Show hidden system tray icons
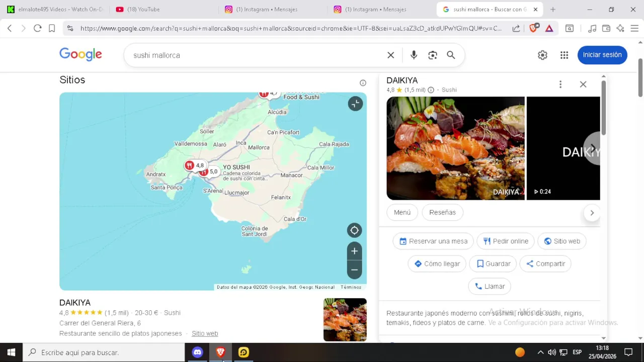Screen dimensions: 644x362 540,352
